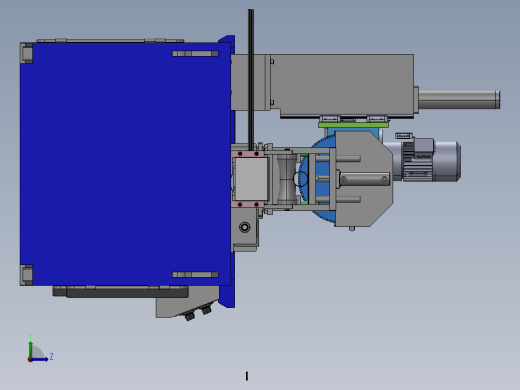
Task: Select the large grey gearbox block at top right
Action: 342,85
